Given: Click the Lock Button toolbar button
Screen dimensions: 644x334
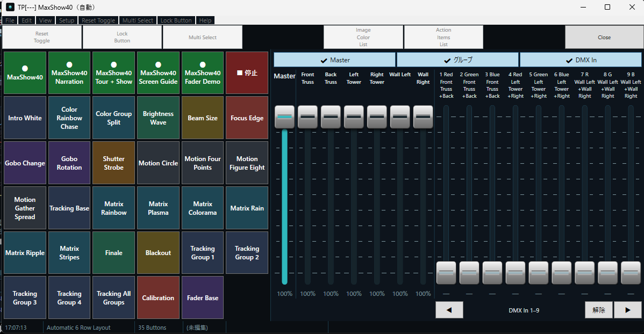Looking at the screenshot, I should point(122,38).
